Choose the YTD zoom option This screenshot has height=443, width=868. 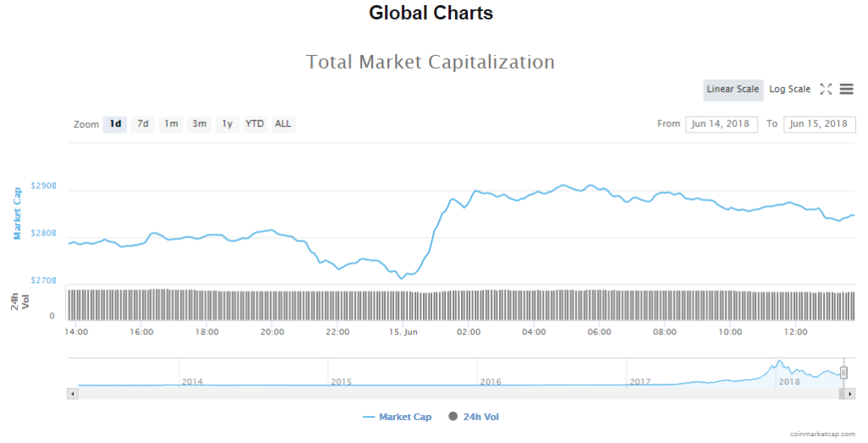point(254,124)
